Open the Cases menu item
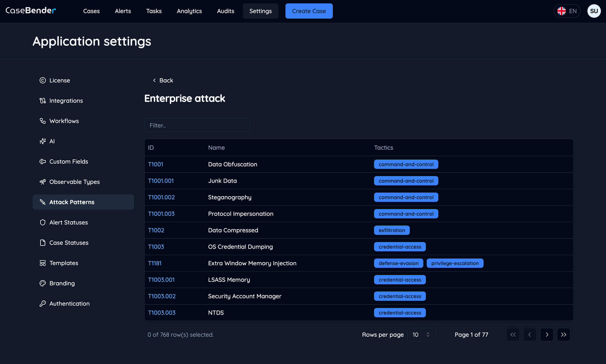606x364 pixels. tap(92, 11)
